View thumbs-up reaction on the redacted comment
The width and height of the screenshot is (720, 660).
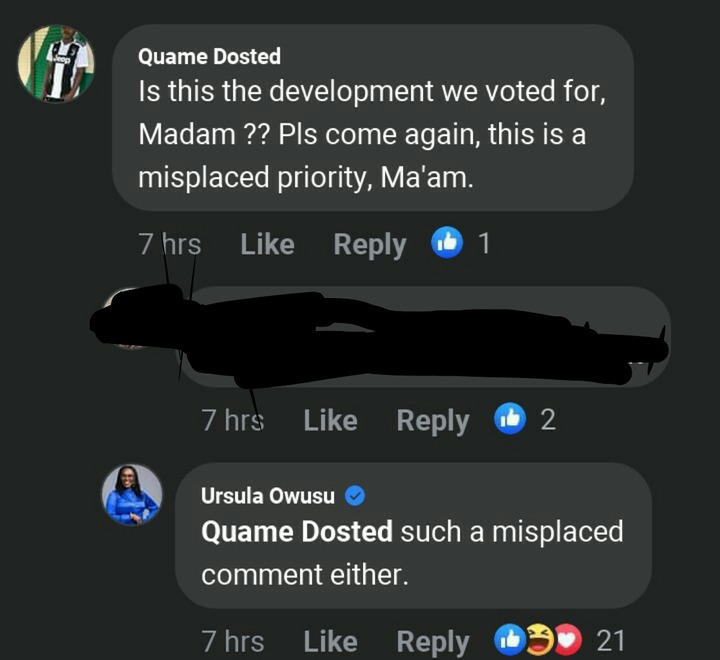coord(510,418)
